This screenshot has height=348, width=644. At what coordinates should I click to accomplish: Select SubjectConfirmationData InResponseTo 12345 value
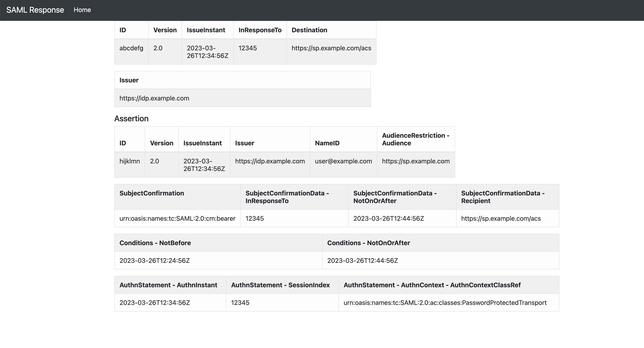295,219
